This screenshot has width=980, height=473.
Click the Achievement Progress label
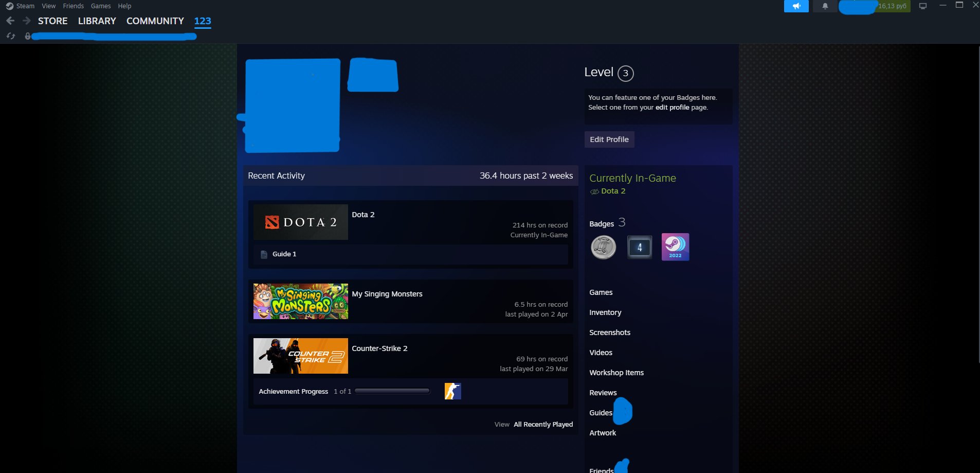pos(293,392)
